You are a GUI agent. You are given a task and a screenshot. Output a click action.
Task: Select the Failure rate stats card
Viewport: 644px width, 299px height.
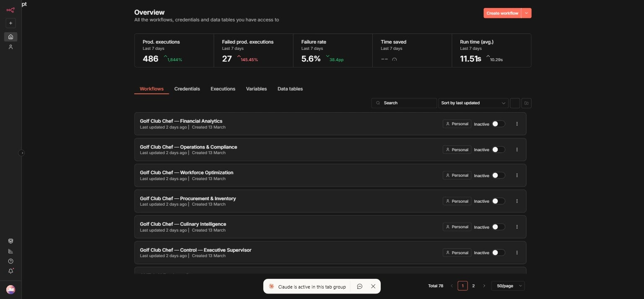(x=333, y=50)
